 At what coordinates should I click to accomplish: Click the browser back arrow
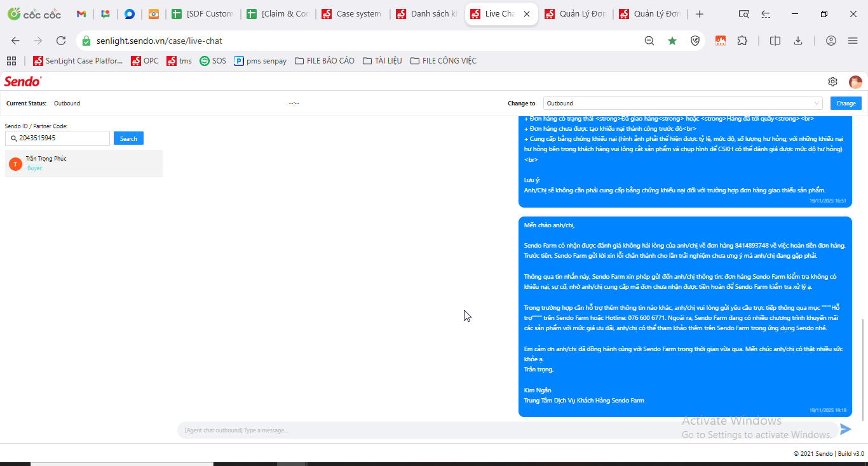(x=15, y=41)
